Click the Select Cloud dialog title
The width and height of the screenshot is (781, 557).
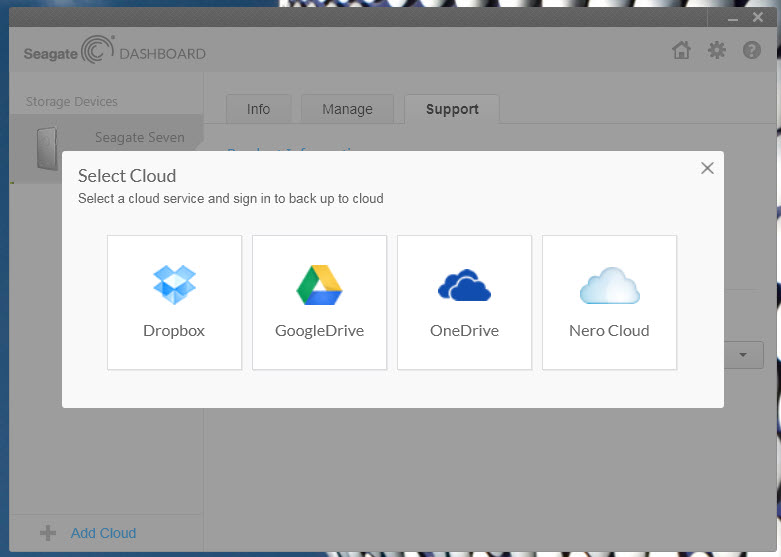tap(127, 176)
